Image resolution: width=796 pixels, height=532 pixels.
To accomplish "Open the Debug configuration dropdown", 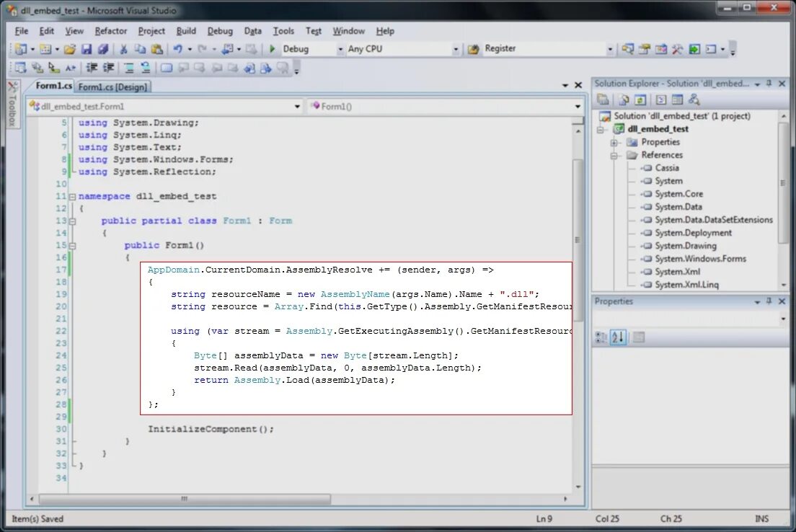I will [x=340, y=49].
